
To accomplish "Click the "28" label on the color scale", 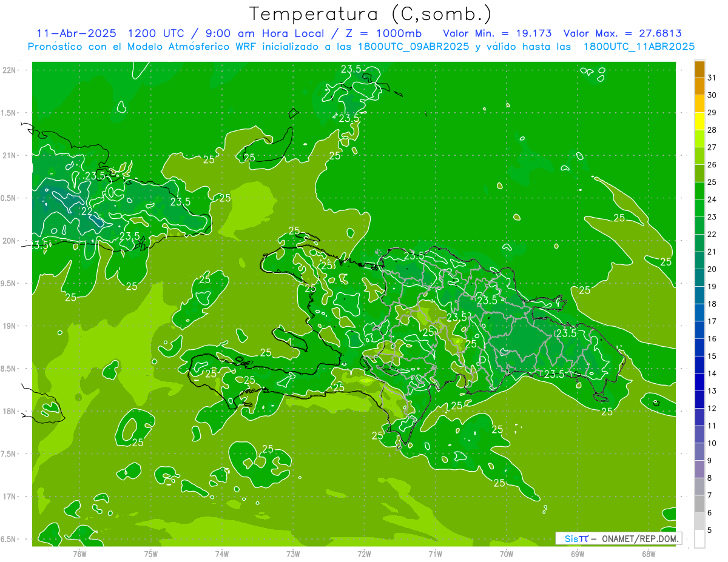I will 712,130.
